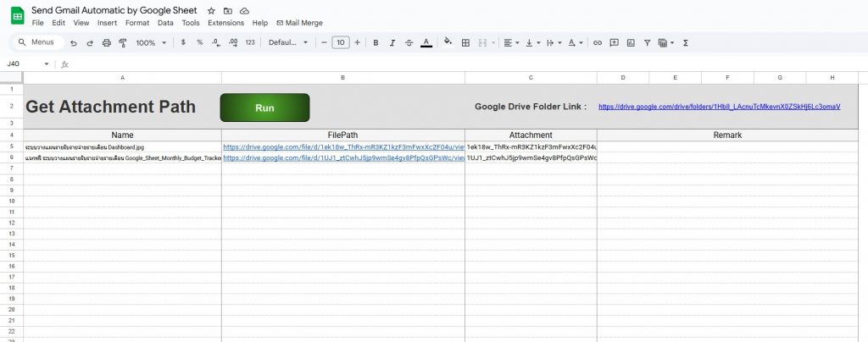
Task: Open the FilePath link in row 6
Action: coord(343,158)
